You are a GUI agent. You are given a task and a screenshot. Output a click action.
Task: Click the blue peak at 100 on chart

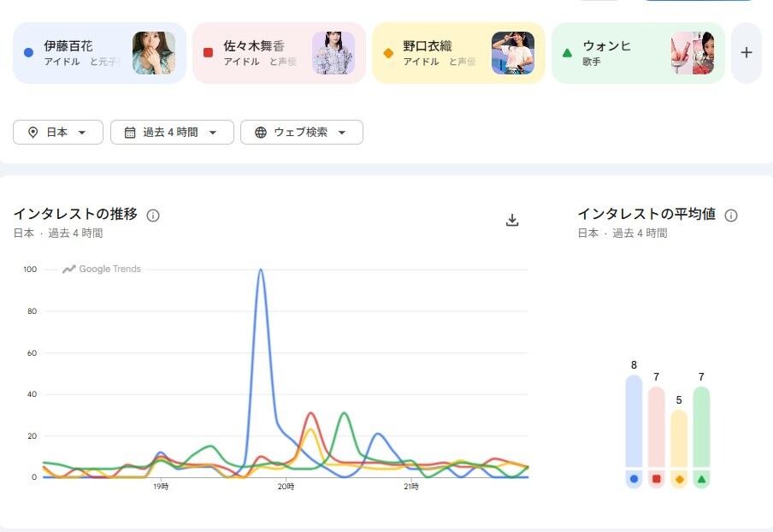point(260,270)
